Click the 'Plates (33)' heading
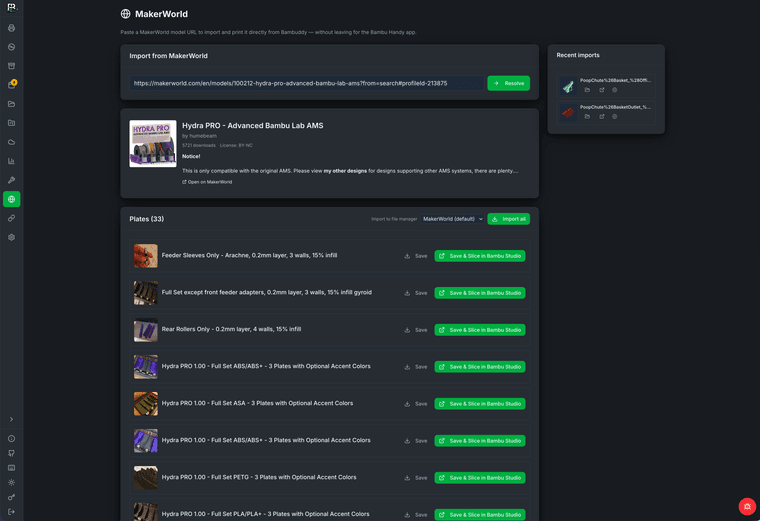Viewport: 760px width, 521px height. [146, 219]
